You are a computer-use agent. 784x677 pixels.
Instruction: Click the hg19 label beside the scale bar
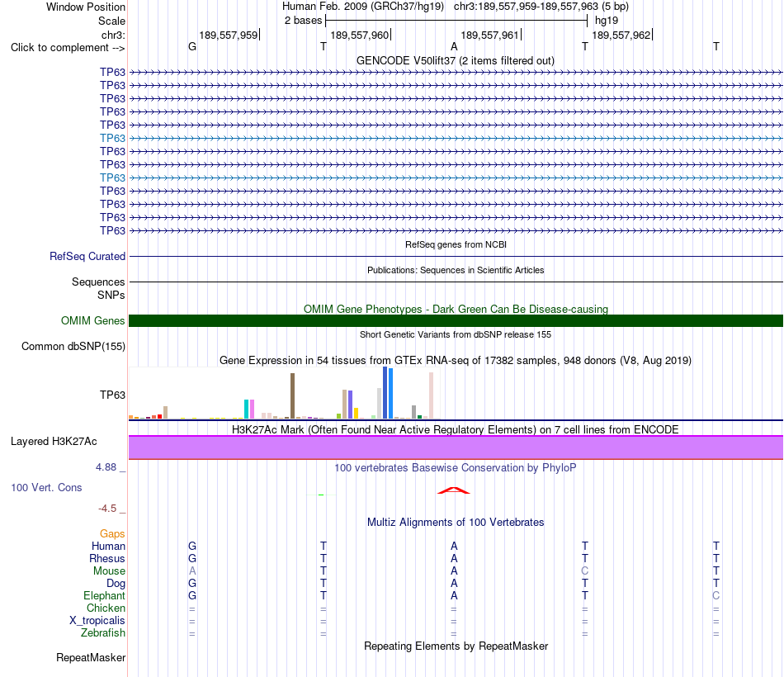(607, 21)
